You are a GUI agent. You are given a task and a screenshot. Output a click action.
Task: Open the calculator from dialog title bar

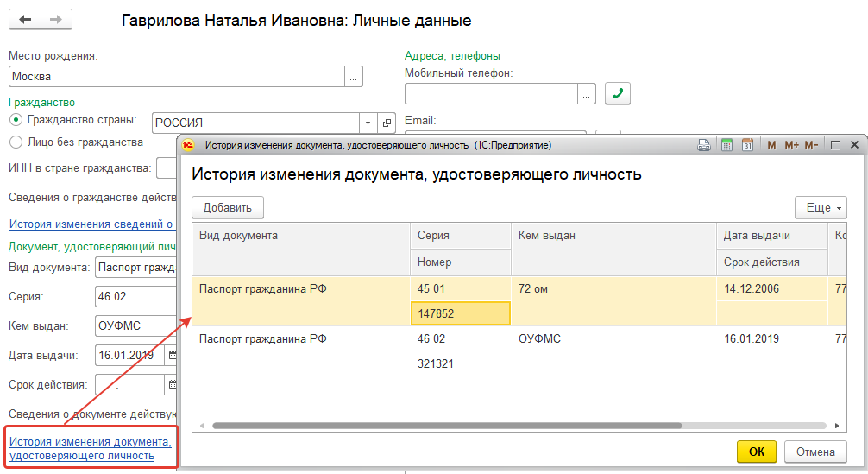(726, 145)
